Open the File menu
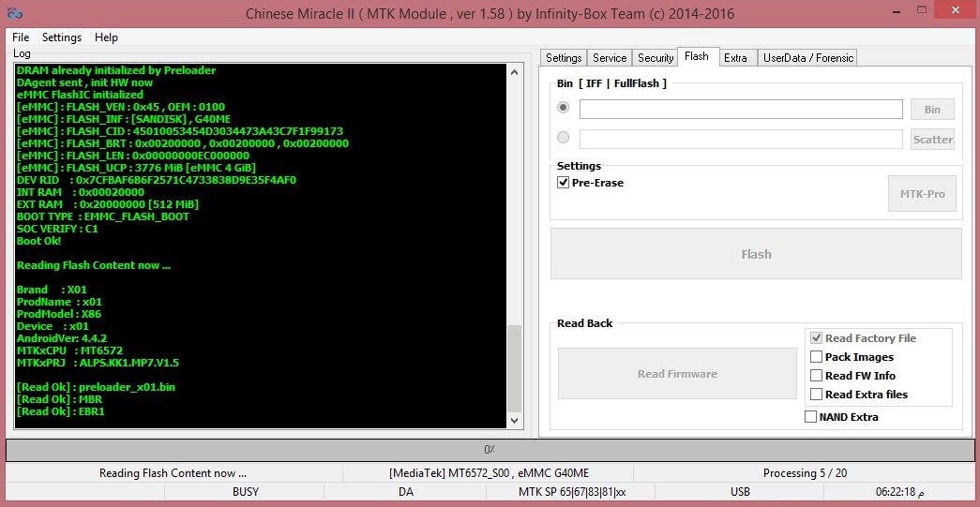Viewport: 980px width, 507px height. (x=21, y=37)
